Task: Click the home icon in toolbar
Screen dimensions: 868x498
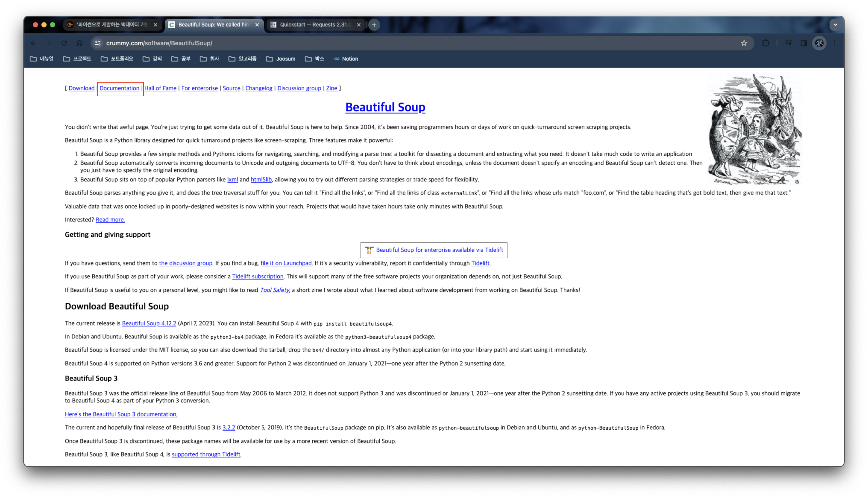Action: click(x=79, y=43)
